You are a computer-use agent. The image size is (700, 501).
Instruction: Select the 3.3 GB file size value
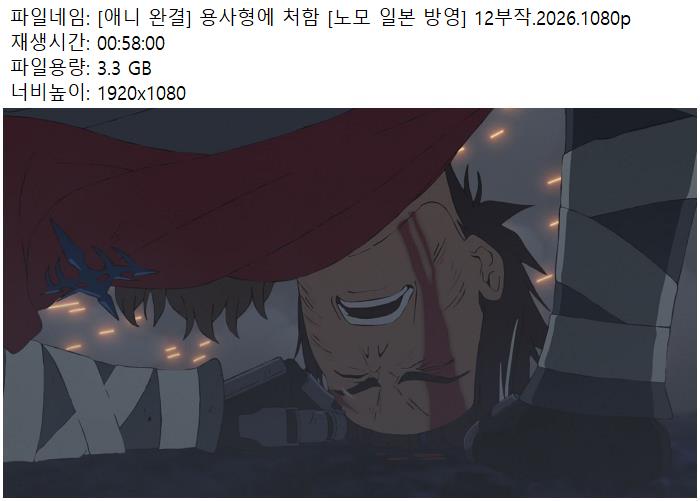point(125,68)
